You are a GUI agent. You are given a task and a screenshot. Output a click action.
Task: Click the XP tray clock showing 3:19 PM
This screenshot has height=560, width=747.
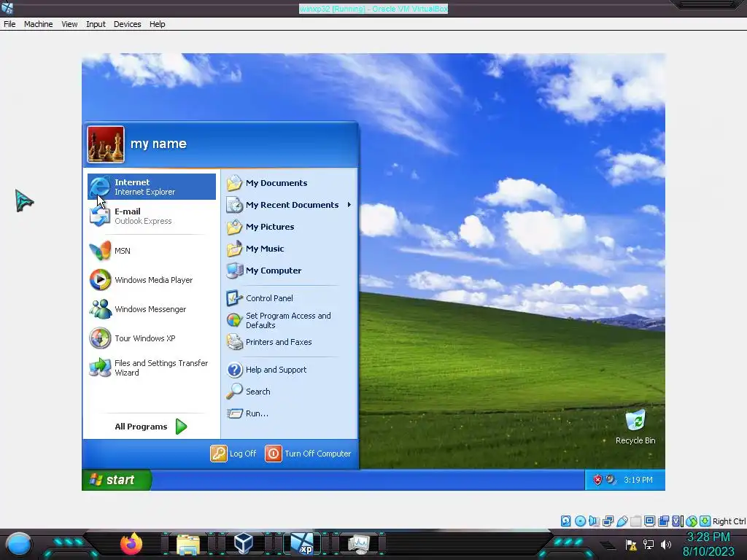point(638,480)
